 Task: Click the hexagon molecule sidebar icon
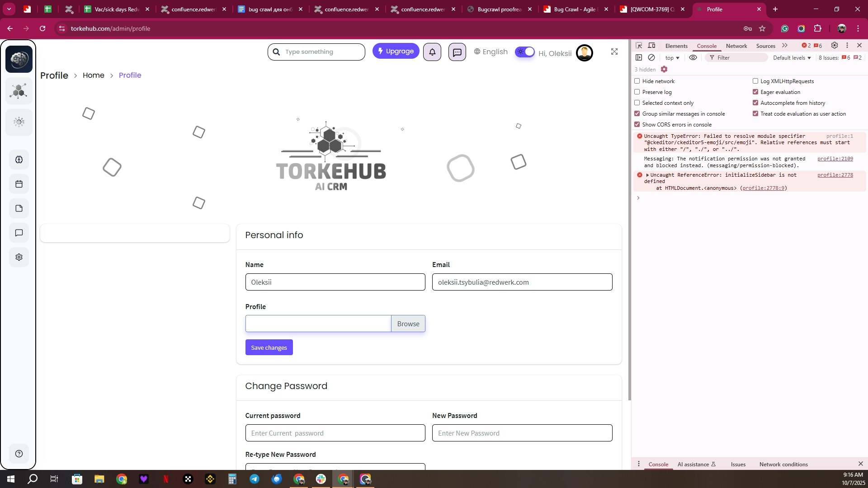point(19,91)
